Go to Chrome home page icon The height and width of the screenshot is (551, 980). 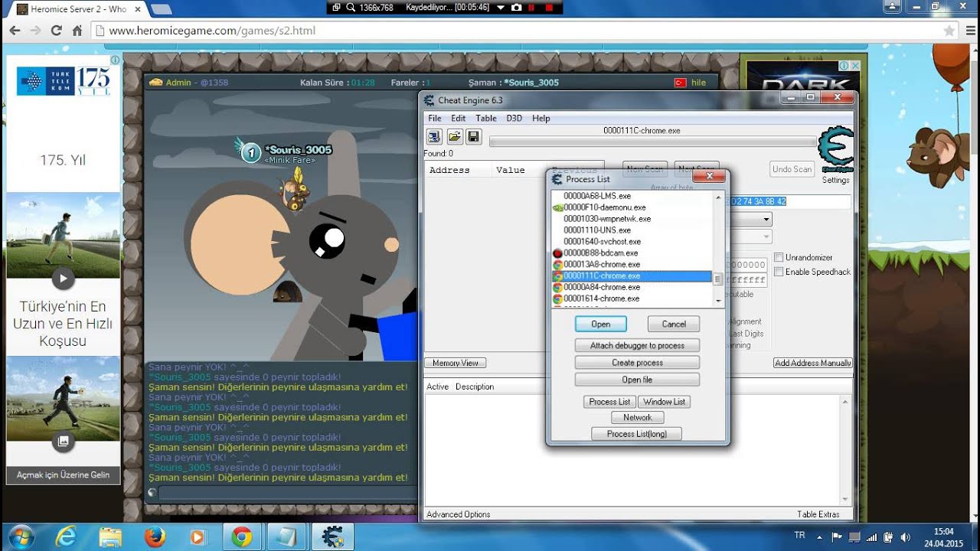click(x=77, y=31)
